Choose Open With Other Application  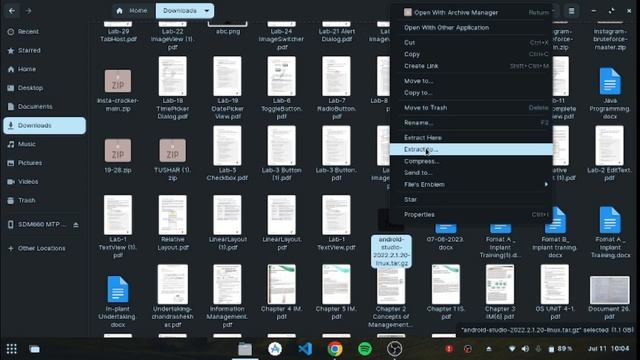(471, 27)
